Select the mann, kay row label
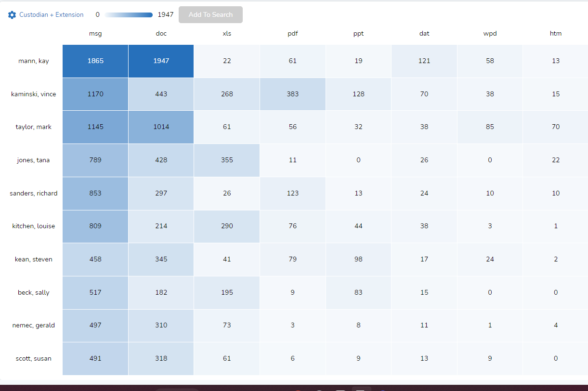Viewport: 588px width, 391px height. pos(34,61)
